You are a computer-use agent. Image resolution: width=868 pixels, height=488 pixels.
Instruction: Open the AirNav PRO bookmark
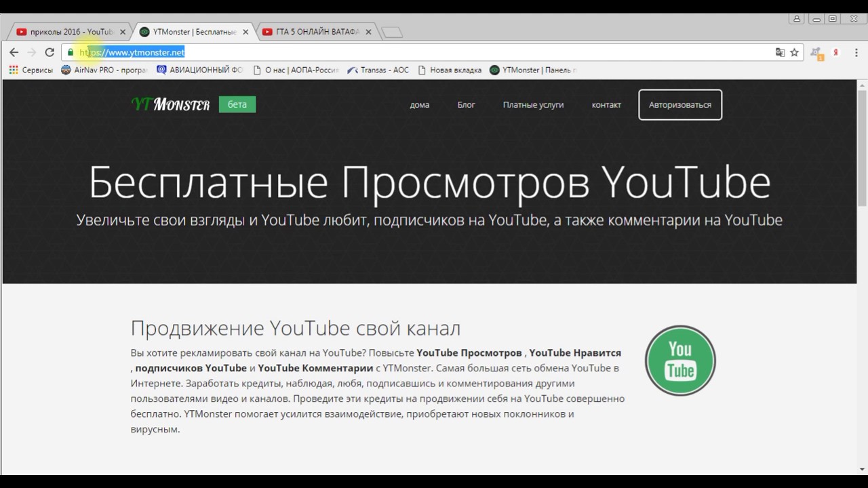click(104, 70)
